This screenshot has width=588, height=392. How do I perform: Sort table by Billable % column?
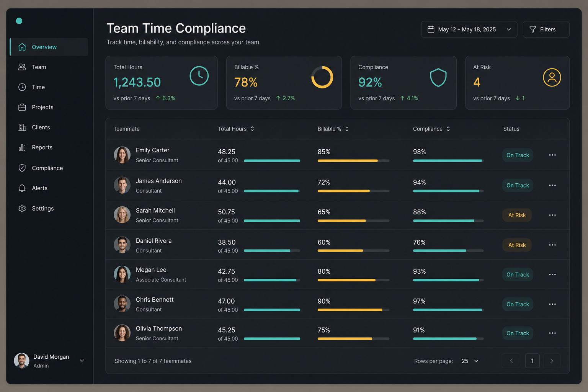pos(333,129)
